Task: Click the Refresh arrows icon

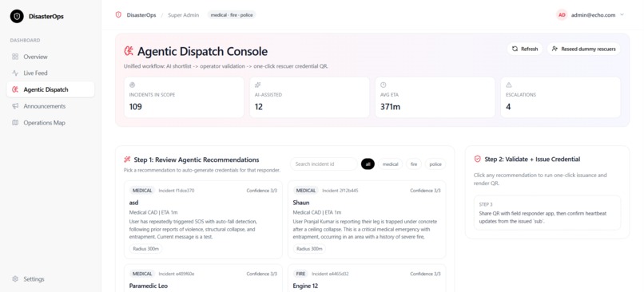Action: pos(515,49)
